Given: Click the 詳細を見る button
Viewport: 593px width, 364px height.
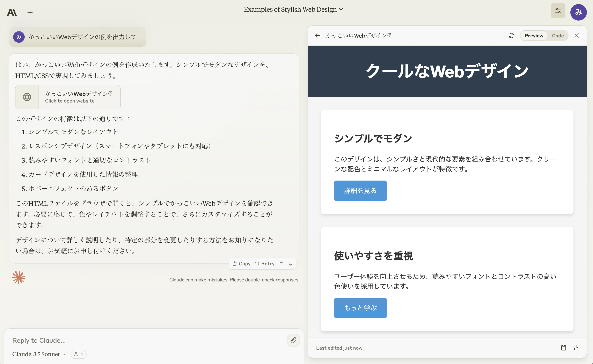Looking at the screenshot, I should pos(360,191).
